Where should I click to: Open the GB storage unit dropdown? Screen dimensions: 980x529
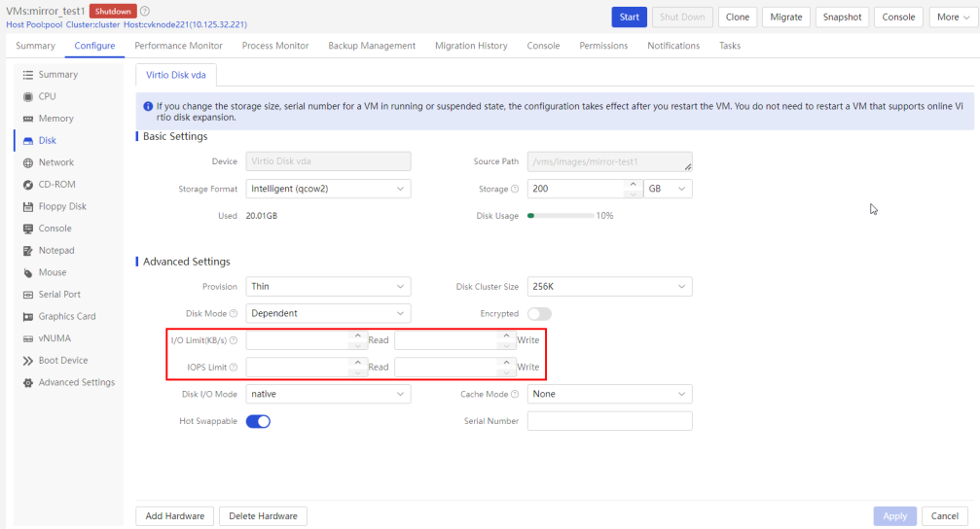coord(668,189)
